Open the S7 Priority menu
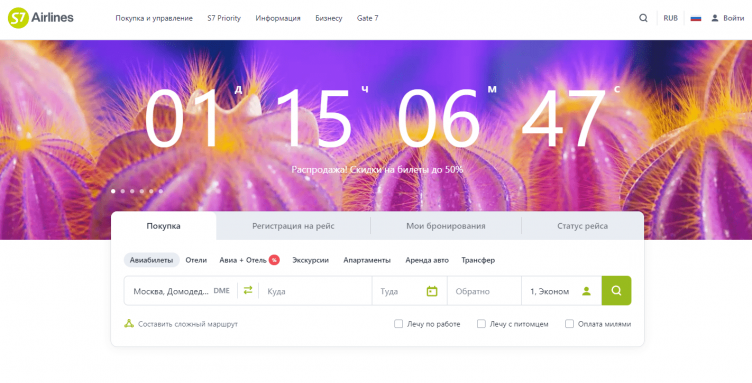This screenshot has height=383, width=752. click(x=224, y=18)
